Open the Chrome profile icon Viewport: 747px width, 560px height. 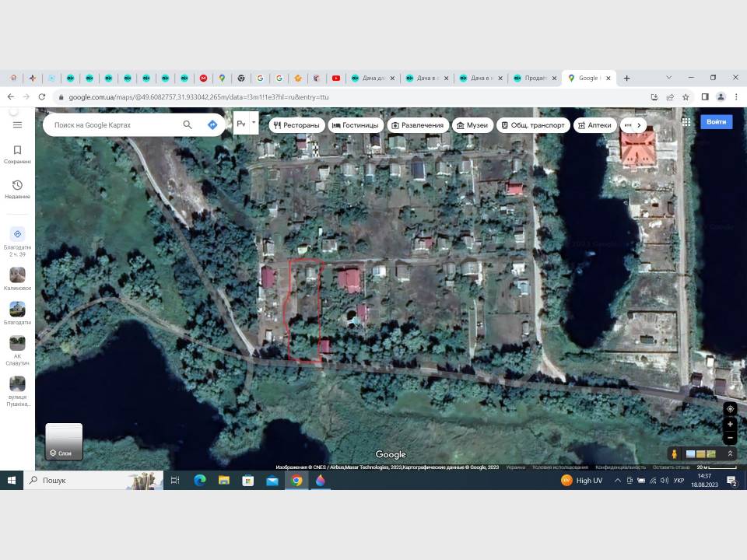[x=721, y=97]
